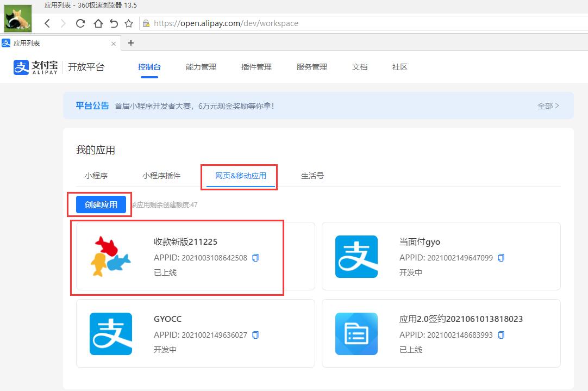The image size is (588, 391).
Task: Copy APPID of 当面付gyo
Action: 501,258
